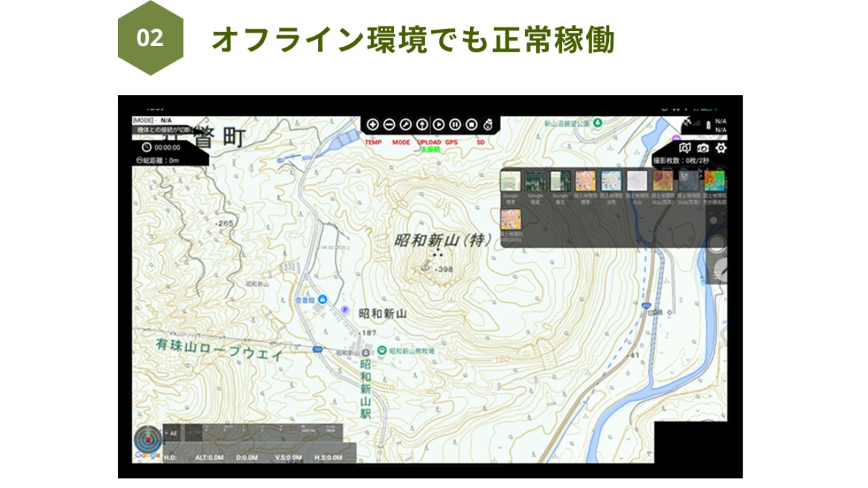Pause the mission using the pause button
Image resolution: width=868 pixels, height=488 pixels.
point(454,125)
